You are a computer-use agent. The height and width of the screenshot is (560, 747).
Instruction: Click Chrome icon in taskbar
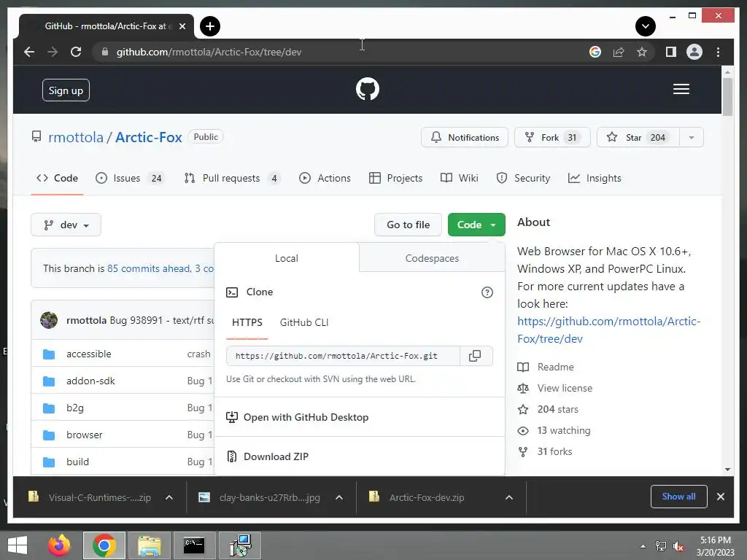coord(104,545)
